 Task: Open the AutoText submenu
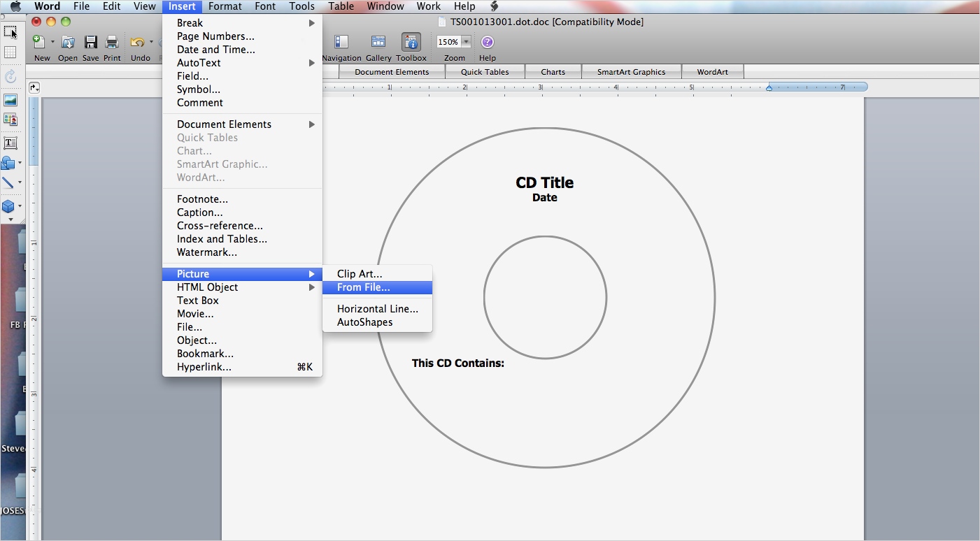242,63
